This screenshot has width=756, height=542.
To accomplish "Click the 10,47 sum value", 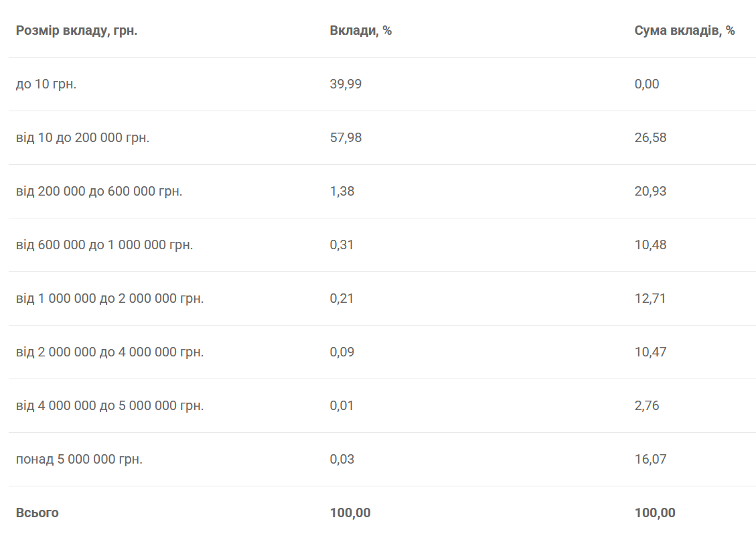I will 650,352.
